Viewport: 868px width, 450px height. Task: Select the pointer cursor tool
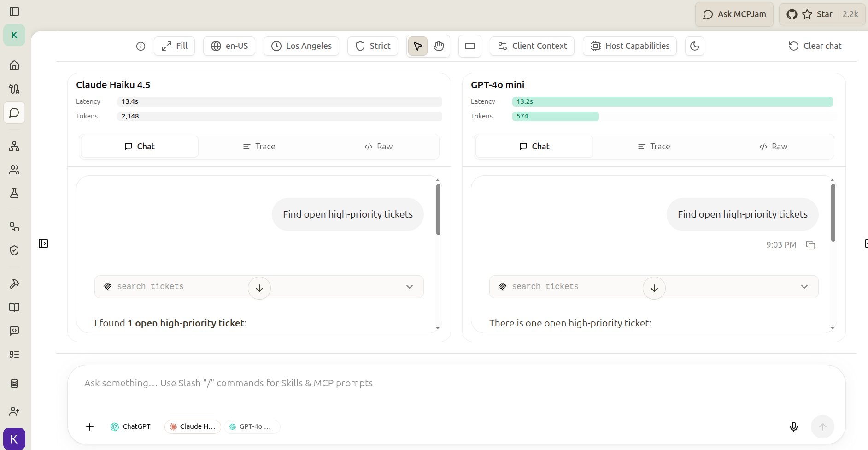[418, 46]
